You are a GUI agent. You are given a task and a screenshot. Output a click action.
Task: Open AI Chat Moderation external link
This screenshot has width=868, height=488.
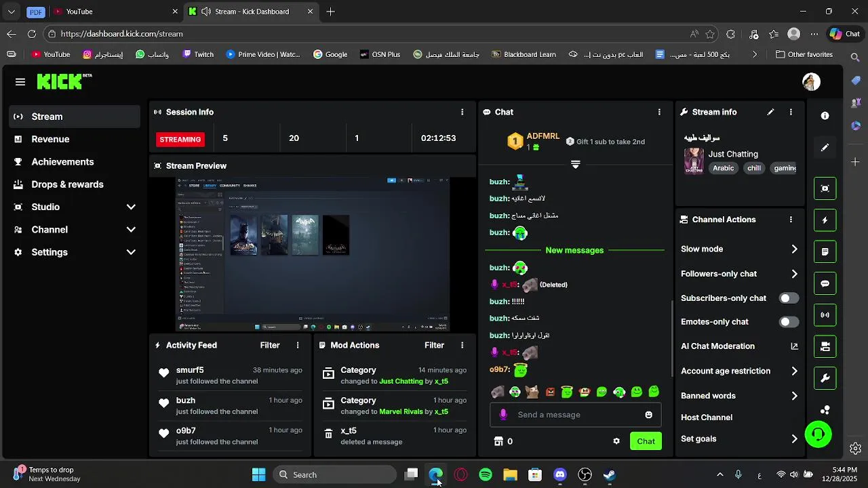(794, 346)
